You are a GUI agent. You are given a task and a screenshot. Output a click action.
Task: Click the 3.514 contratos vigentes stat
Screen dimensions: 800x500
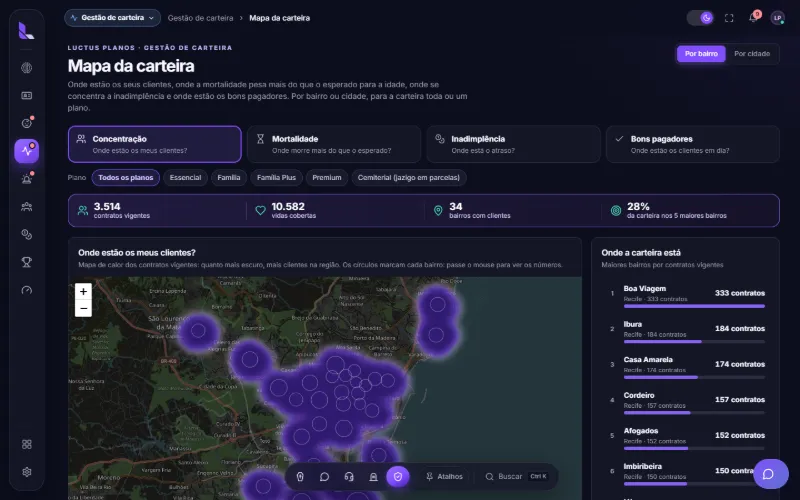tap(157, 210)
